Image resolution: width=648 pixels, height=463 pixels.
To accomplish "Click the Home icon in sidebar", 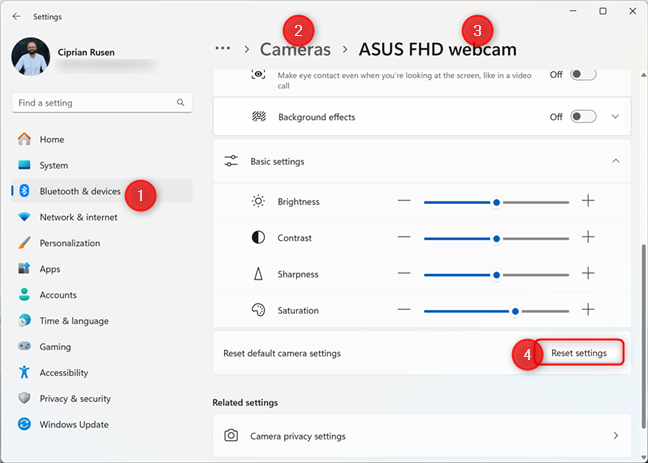I will pos(24,139).
